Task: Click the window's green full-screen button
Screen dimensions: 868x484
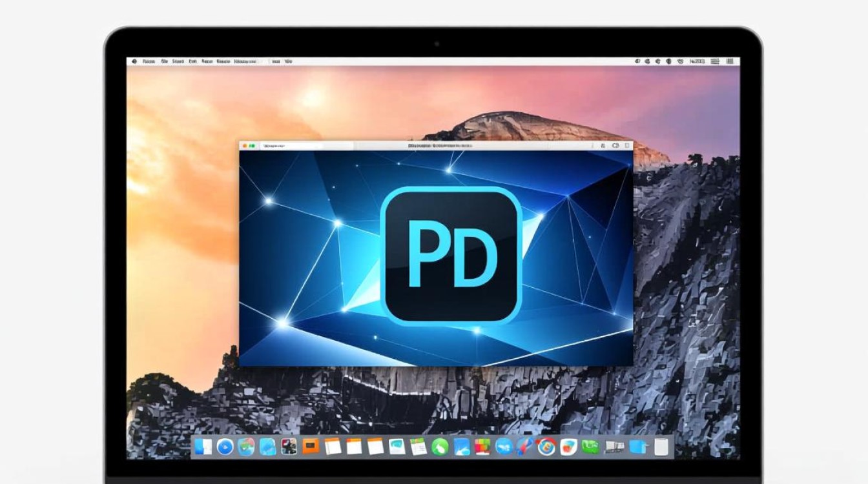Action: [253, 146]
